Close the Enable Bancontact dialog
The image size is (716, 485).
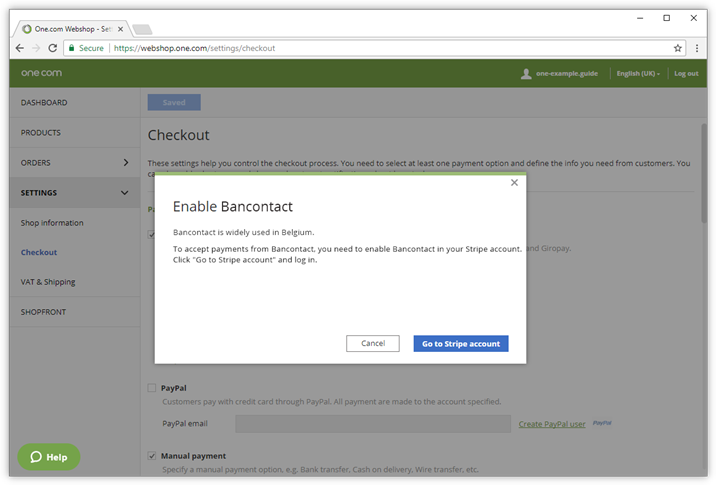point(514,183)
